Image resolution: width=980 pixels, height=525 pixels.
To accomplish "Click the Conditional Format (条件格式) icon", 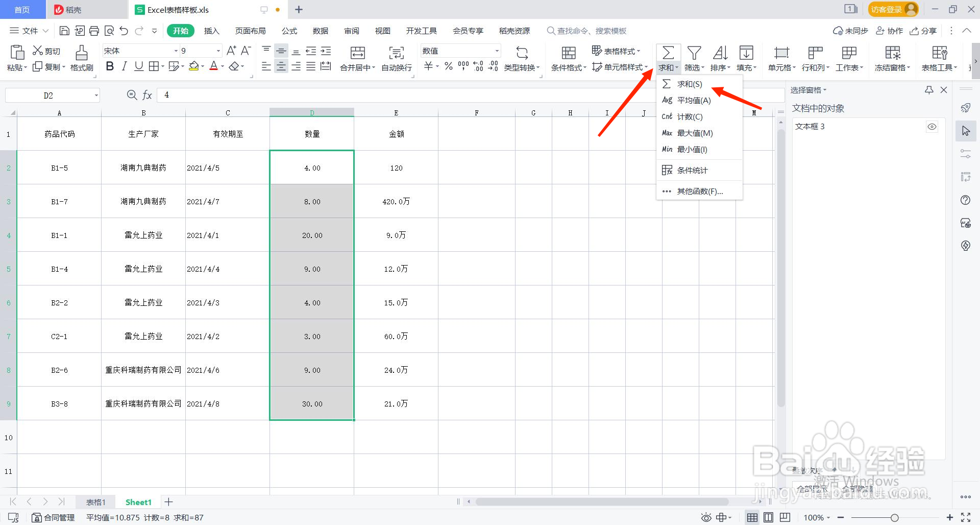I will click(x=569, y=53).
